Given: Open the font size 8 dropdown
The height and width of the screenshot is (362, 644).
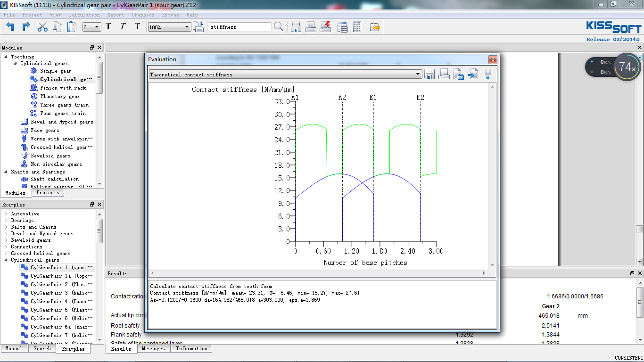Looking at the screenshot, I should [x=92, y=27].
